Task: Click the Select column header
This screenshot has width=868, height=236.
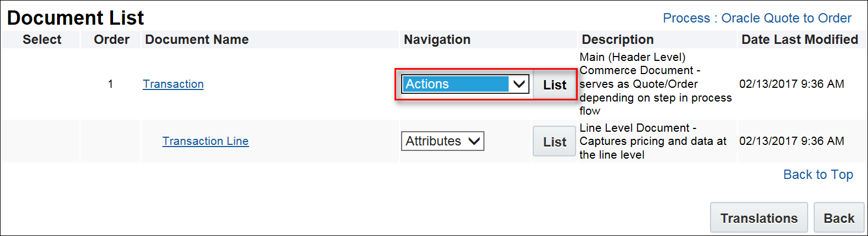Action: pos(42,40)
